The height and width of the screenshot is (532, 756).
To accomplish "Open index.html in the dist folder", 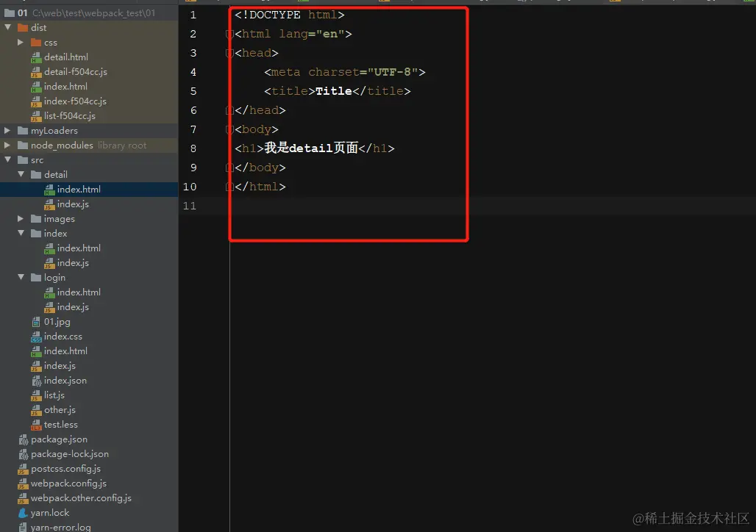I will [89, 86].
